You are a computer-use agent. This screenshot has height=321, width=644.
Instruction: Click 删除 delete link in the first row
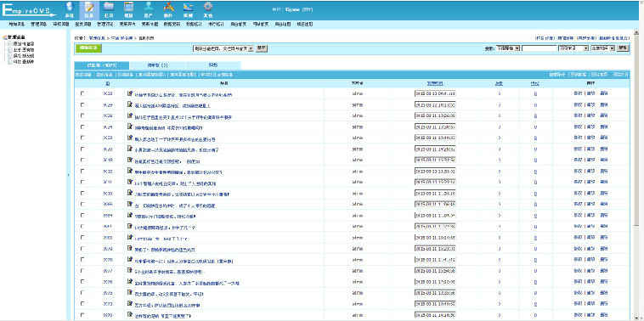point(604,93)
